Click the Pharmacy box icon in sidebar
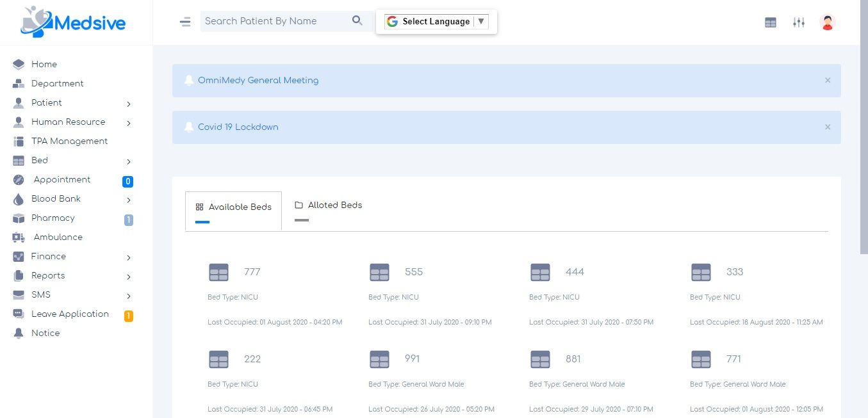Image resolution: width=868 pixels, height=418 pixels. pyautogui.click(x=19, y=218)
